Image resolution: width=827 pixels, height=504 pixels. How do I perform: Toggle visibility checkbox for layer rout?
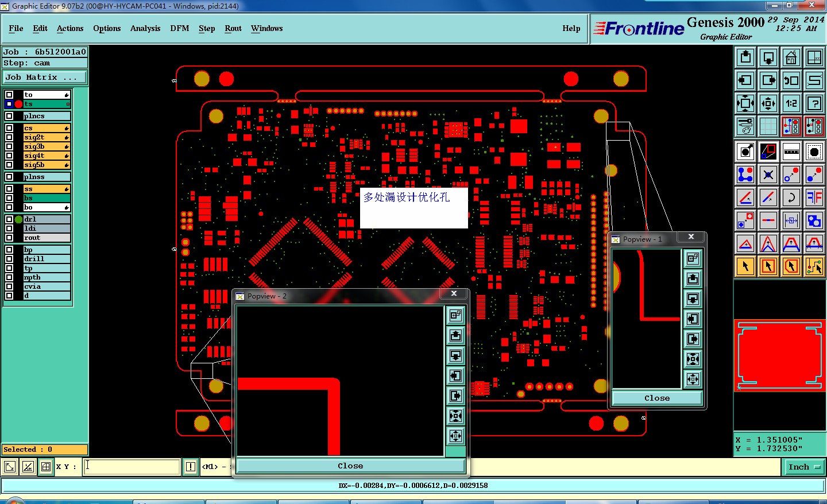click(9, 238)
